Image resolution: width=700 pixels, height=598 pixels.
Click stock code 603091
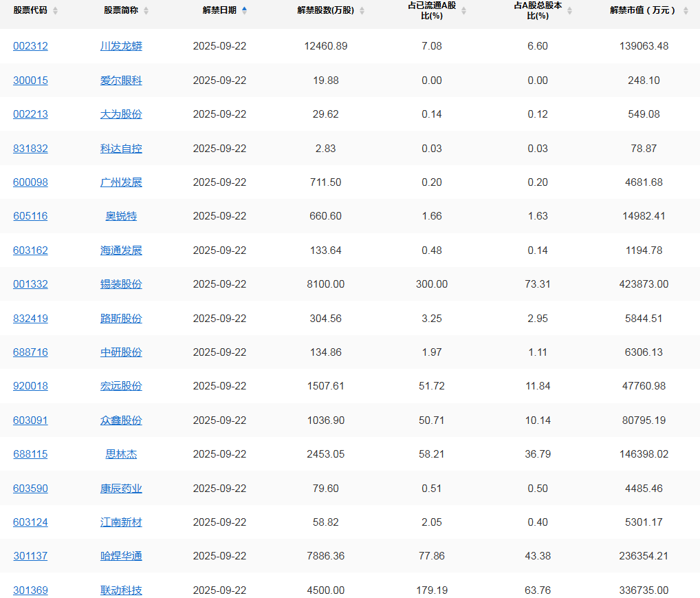(x=30, y=420)
